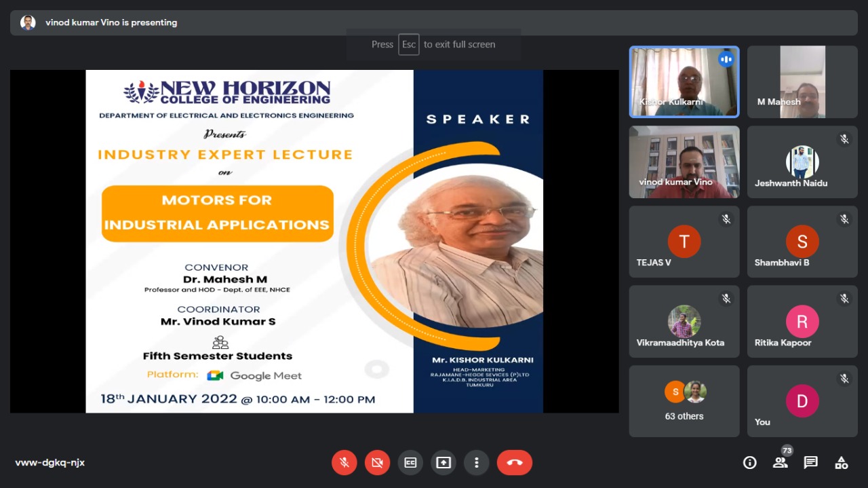Select M Mahesh video tile

pos(802,81)
